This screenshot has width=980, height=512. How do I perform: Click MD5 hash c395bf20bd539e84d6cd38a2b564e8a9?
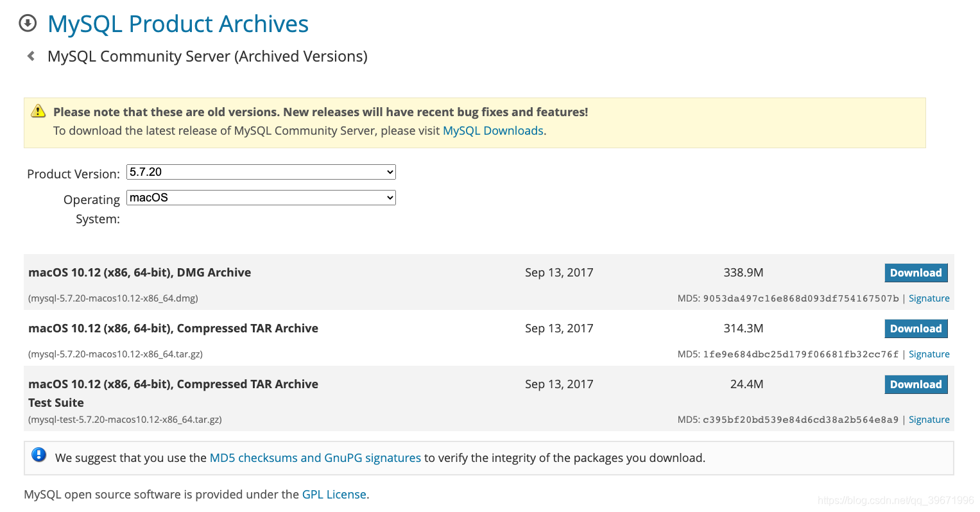pos(800,420)
